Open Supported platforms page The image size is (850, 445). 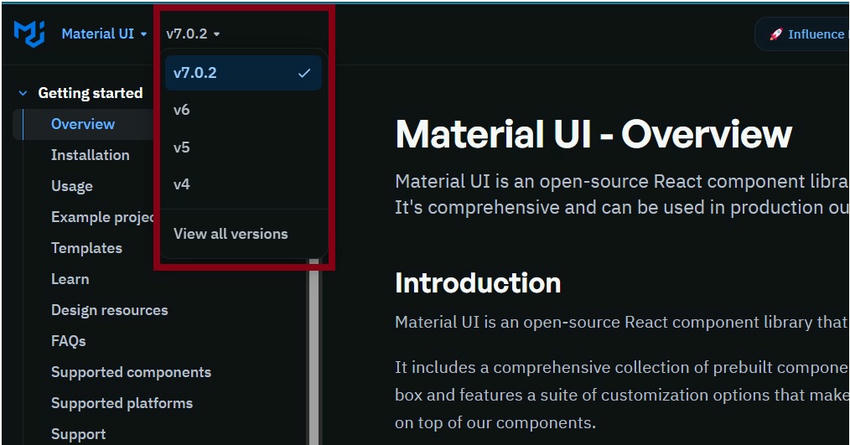tap(122, 403)
